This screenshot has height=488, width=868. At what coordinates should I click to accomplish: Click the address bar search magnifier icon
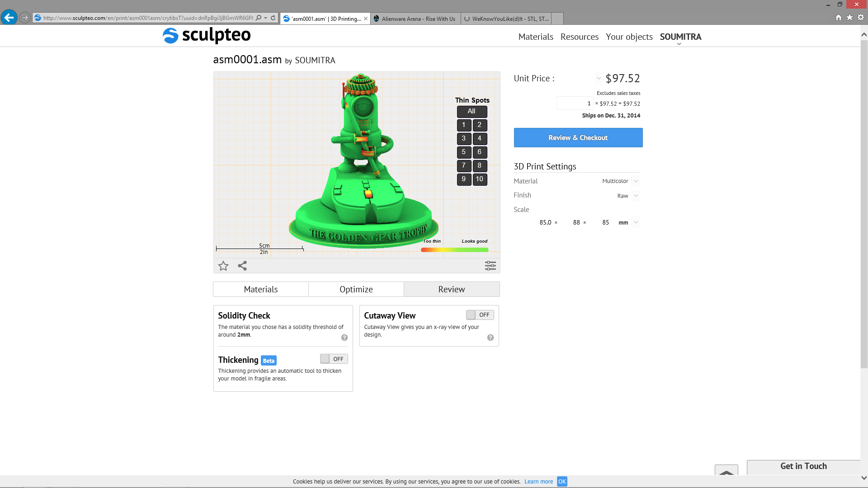pos(259,18)
